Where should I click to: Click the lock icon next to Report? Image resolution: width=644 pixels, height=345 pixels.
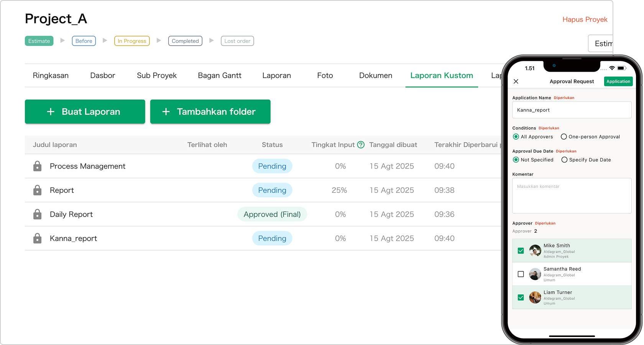point(37,190)
